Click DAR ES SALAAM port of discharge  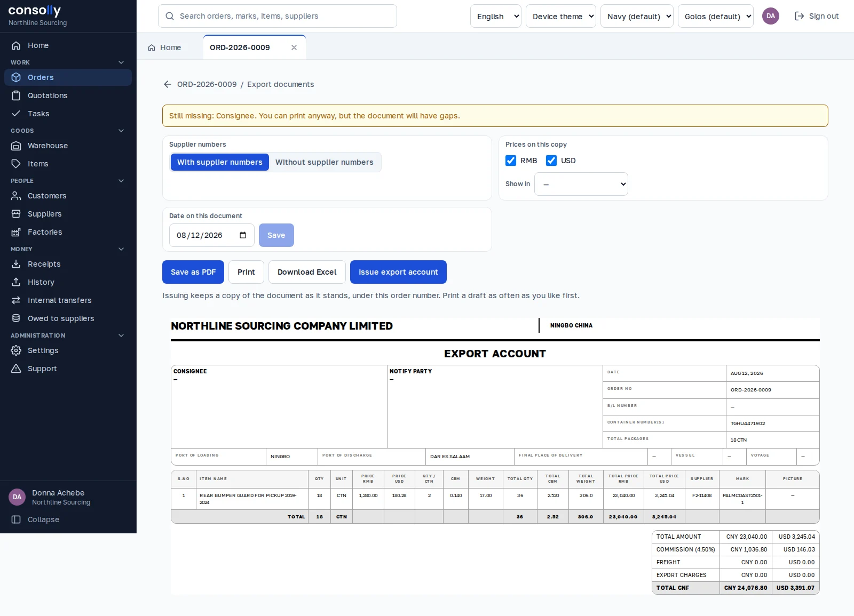(450, 457)
